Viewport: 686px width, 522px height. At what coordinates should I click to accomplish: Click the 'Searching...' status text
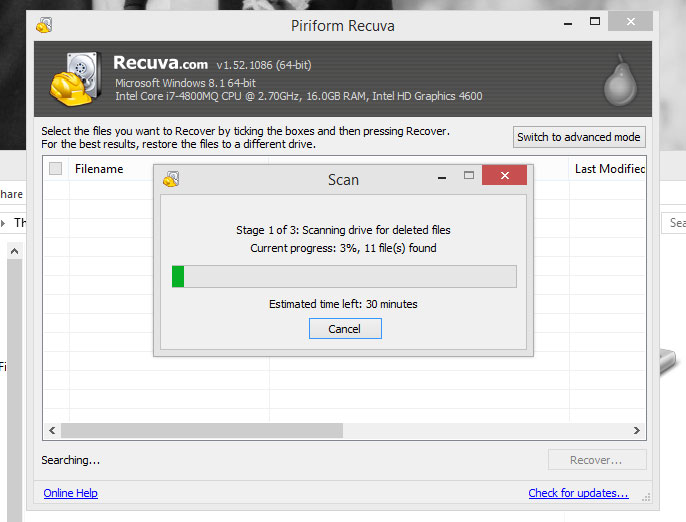pyautogui.click(x=70, y=460)
